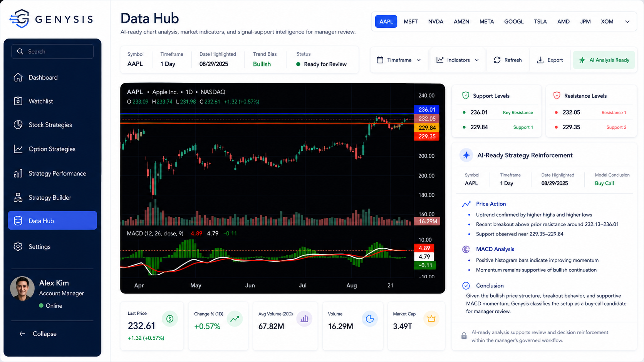Click the Buy Call model conclusion
644x362 pixels.
point(604,184)
